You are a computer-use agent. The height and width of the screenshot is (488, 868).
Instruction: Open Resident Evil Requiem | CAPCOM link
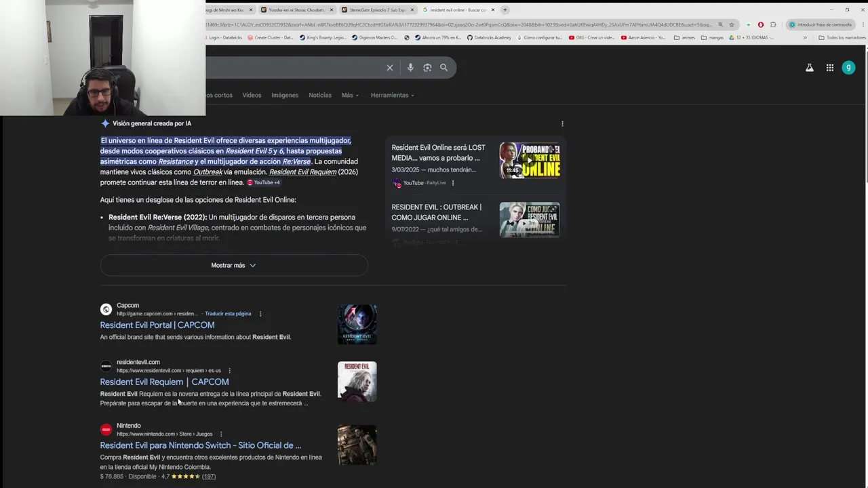pos(165,382)
